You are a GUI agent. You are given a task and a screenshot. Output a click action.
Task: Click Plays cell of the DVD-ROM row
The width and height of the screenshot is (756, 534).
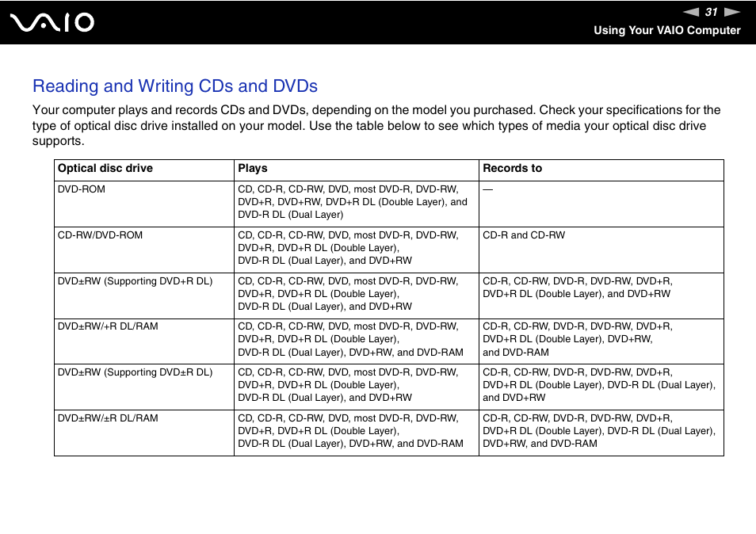357,204
